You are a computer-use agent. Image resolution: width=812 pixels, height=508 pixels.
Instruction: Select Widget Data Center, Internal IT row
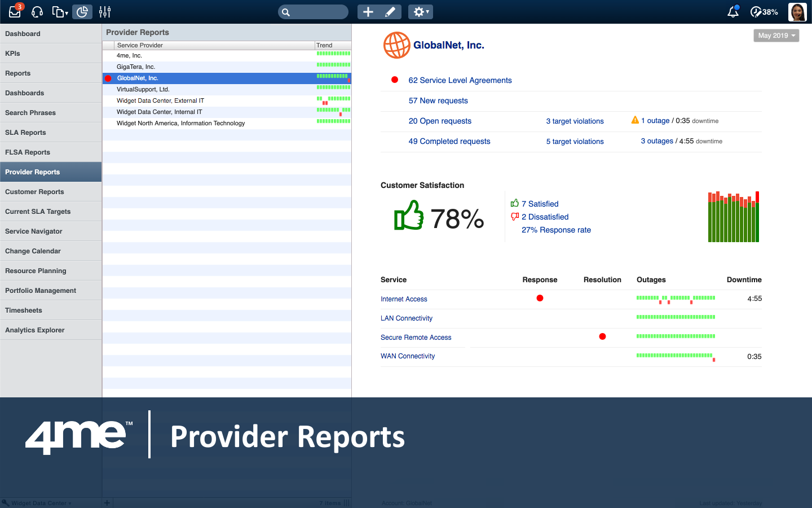pos(227,112)
